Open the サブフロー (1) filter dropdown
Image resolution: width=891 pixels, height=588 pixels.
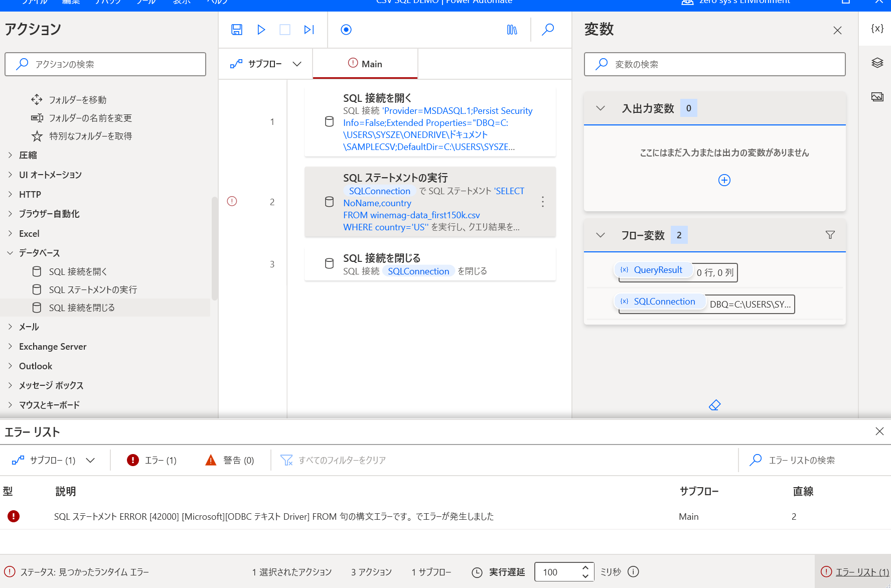pos(53,460)
